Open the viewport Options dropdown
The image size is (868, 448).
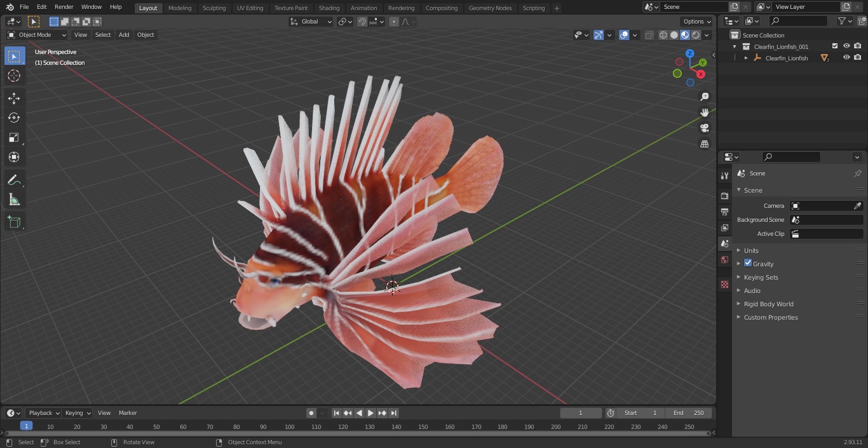coord(697,22)
